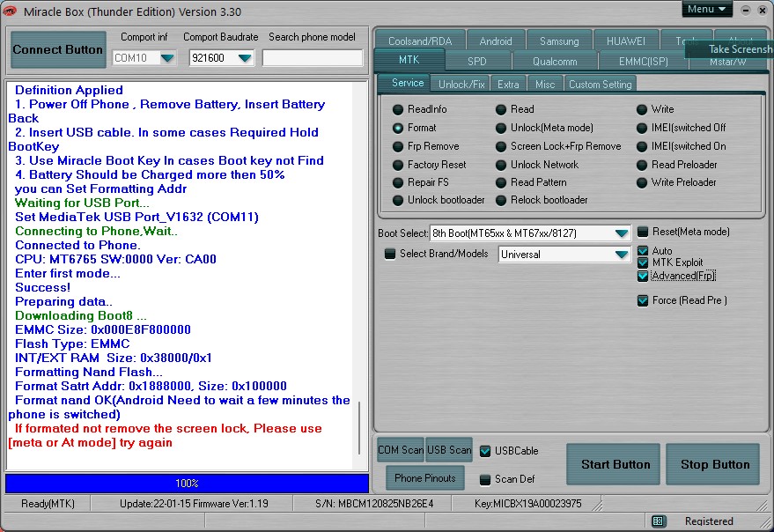Toggle the USBCable checkbox
774x532 pixels.
[485, 451]
